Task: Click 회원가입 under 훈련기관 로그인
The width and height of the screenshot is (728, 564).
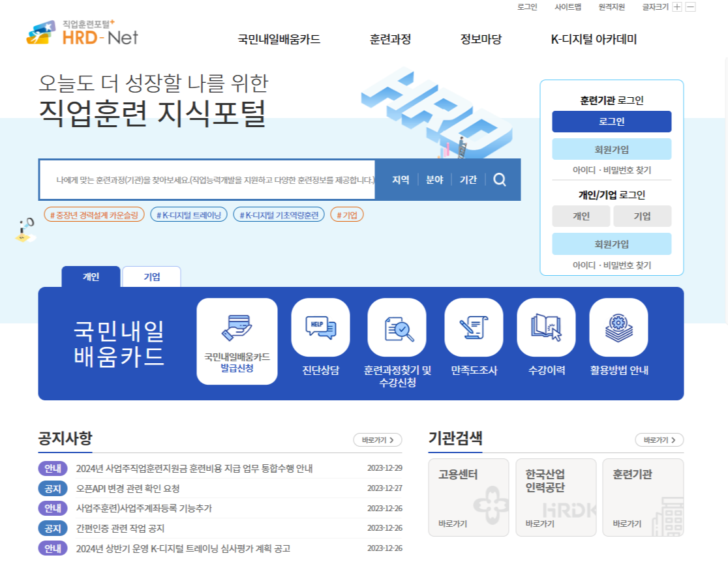Action: (611, 149)
